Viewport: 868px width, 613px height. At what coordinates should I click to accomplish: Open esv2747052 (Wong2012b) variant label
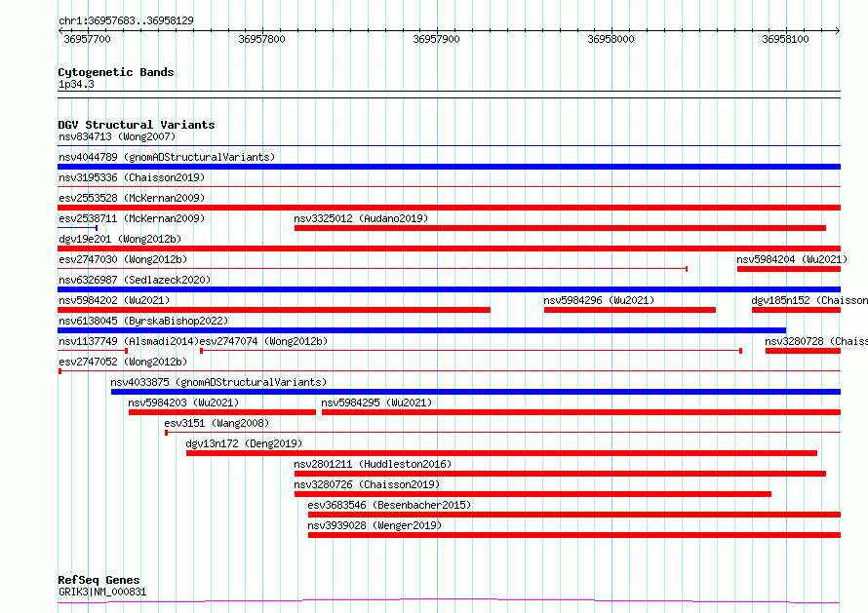pos(123,362)
